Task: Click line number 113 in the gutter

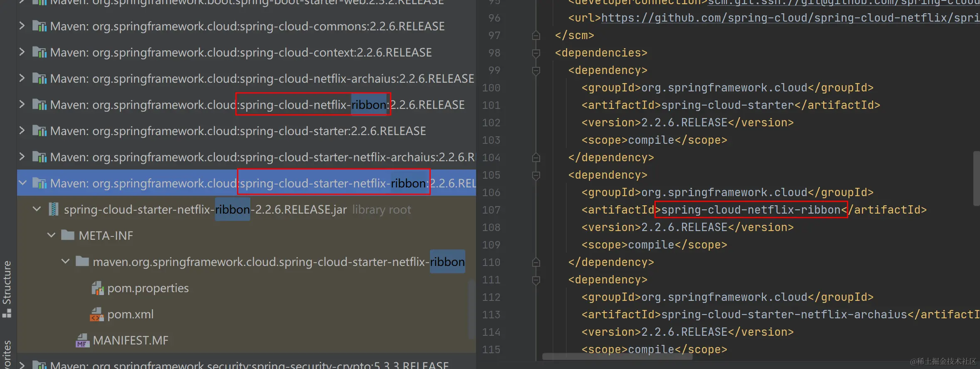Action: click(x=491, y=315)
